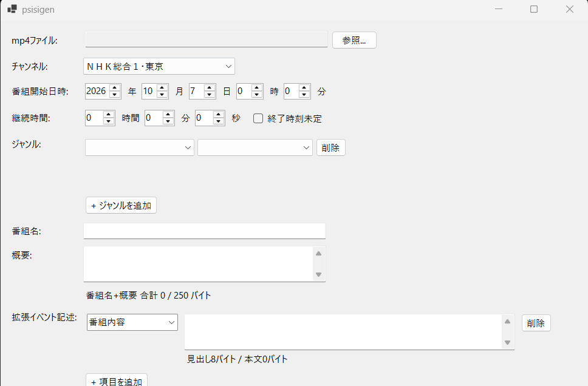588x386 pixels.
Task: Click the + 項目を追加 button
Action: coord(117,380)
